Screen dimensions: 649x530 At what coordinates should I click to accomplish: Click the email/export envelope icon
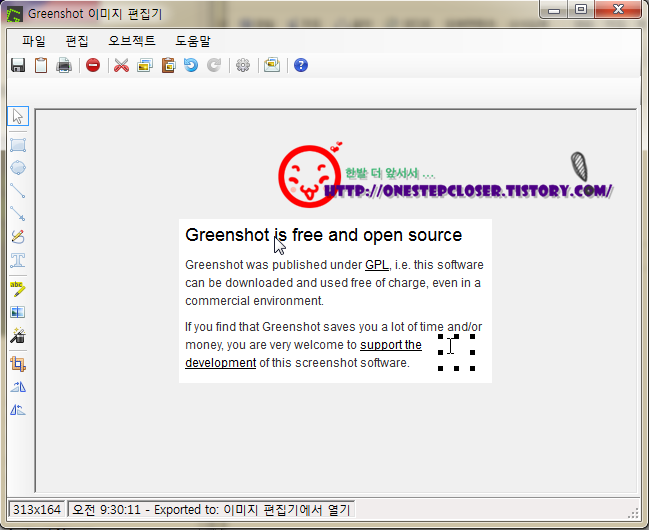272,65
